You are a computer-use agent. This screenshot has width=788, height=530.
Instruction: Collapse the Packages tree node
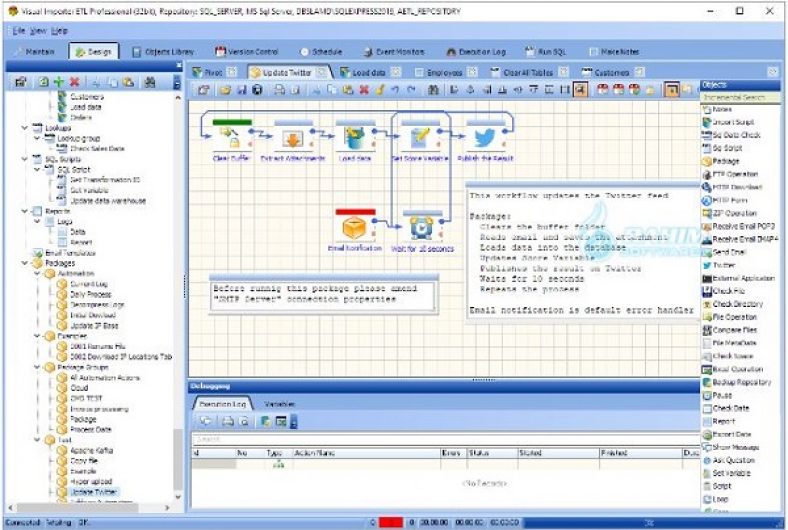(x=24, y=263)
